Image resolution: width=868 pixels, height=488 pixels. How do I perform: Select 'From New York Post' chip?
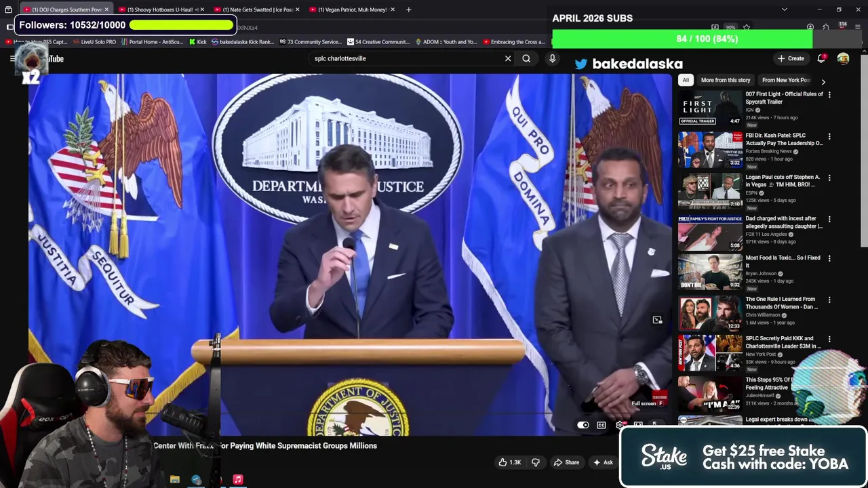pyautogui.click(x=786, y=80)
